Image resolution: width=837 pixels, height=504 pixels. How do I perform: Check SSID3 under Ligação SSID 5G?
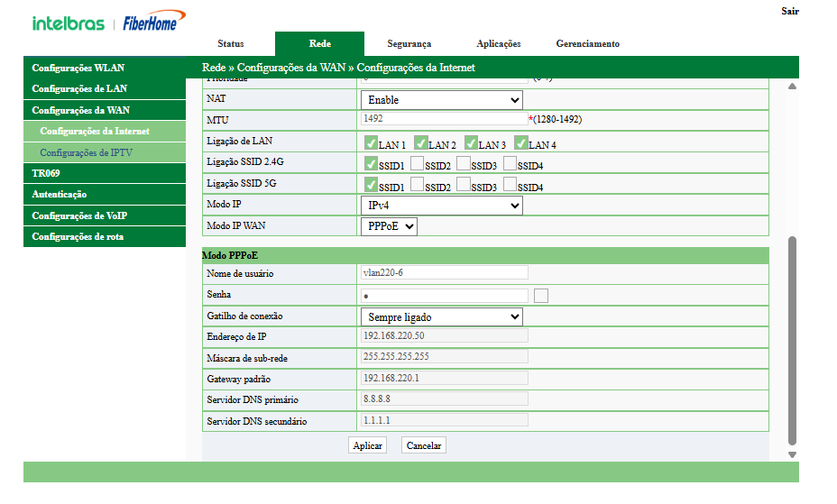pos(464,184)
